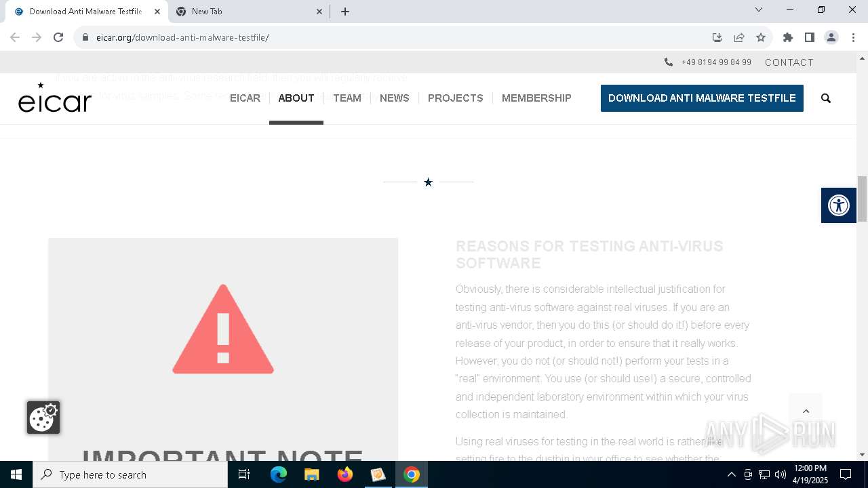This screenshot has height=488, width=868.
Task: Open the PROJECTS menu item
Action: pos(456,98)
